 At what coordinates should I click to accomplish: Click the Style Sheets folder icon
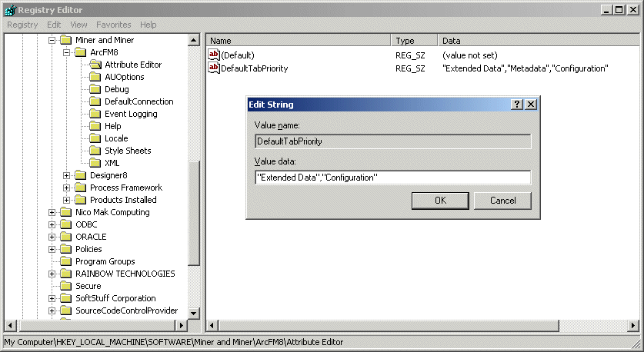point(95,151)
